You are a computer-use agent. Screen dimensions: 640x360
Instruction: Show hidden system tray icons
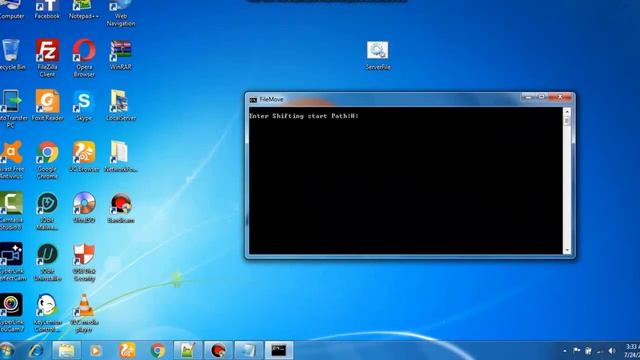click(x=565, y=351)
